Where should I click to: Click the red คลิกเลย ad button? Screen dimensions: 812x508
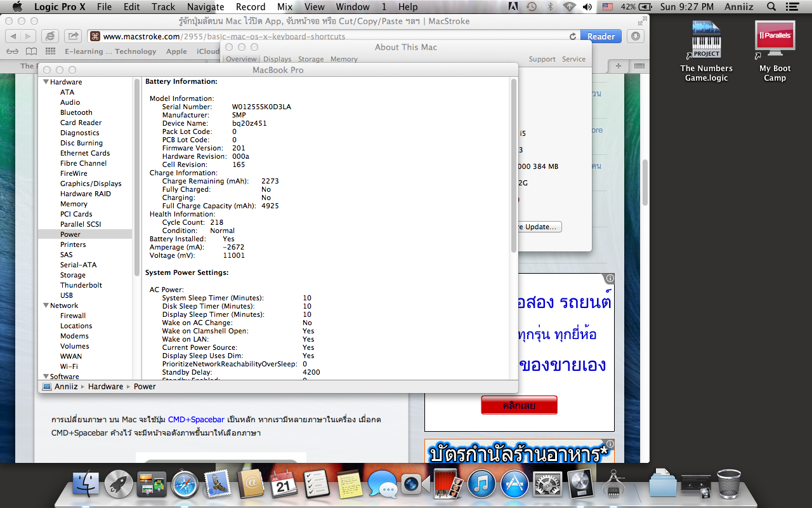(x=519, y=405)
